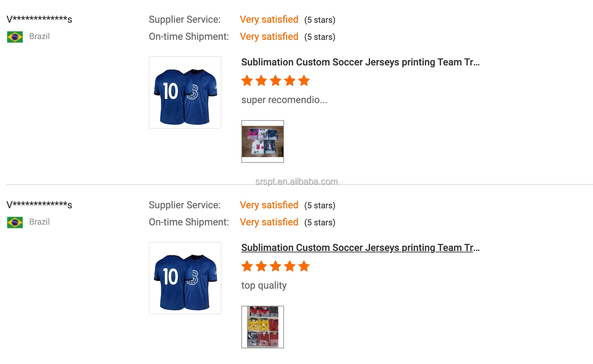Click Brazil flag icon in the second review
Screen dimensions: 593x364
click(15, 223)
